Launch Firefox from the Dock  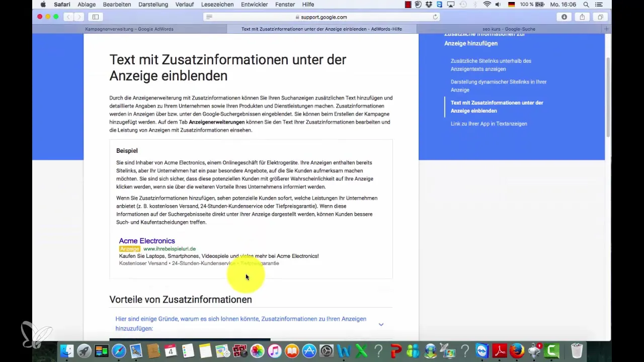click(517, 350)
